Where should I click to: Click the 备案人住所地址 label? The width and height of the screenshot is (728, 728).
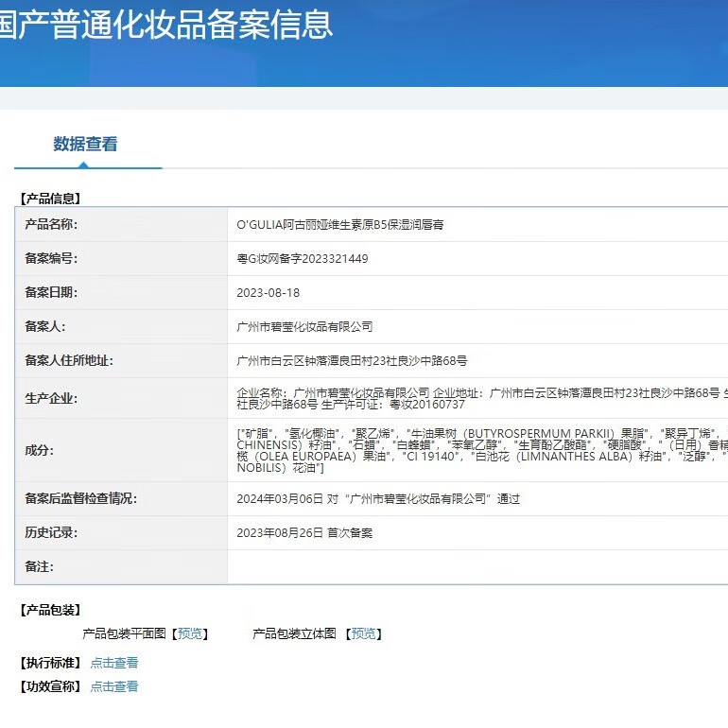69,361
